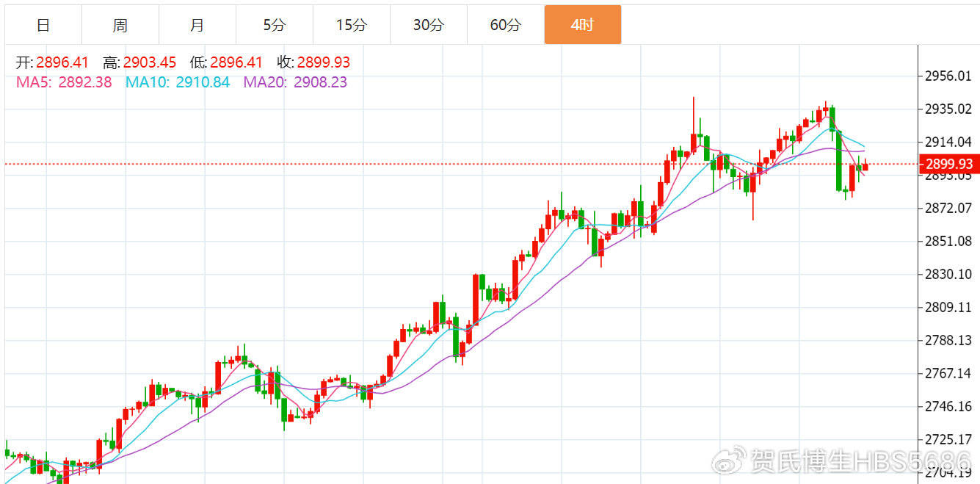
Task: Click the 2851.08 price axis label
Action: [948, 242]
